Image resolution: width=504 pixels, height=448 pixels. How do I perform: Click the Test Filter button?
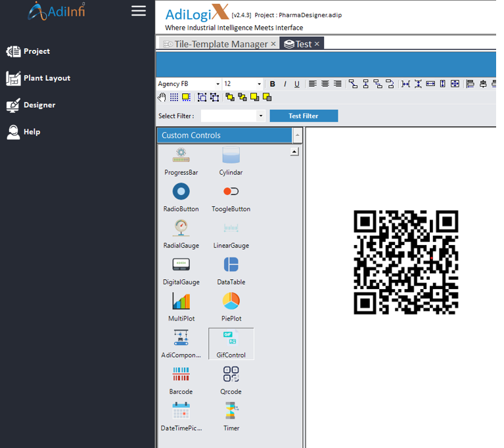(304, 116)
